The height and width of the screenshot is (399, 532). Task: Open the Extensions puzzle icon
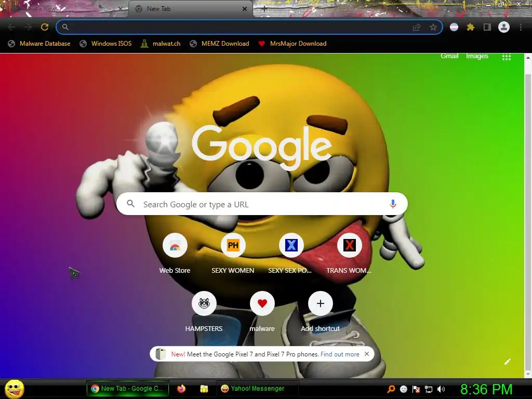[470, 27]
